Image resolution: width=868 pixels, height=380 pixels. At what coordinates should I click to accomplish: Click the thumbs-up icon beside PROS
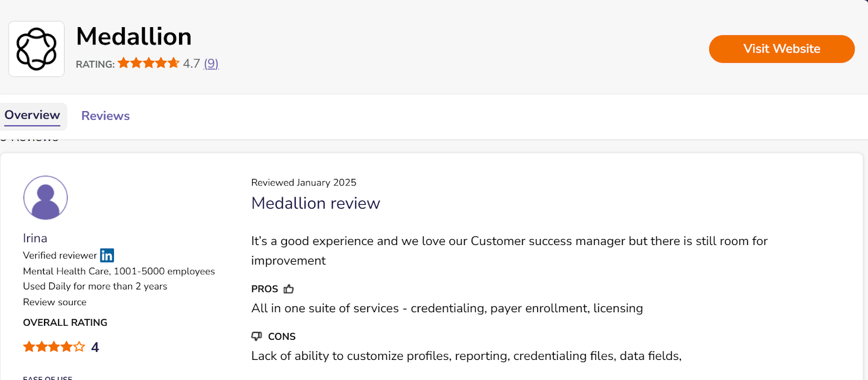(x=289, y=289)
